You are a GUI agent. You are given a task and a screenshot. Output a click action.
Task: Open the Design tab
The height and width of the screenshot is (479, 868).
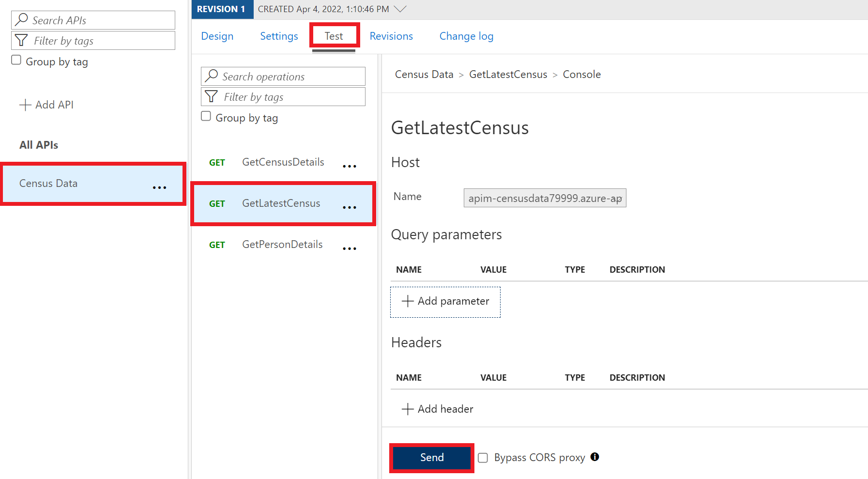pyautogui.click(x=217, y=36)
